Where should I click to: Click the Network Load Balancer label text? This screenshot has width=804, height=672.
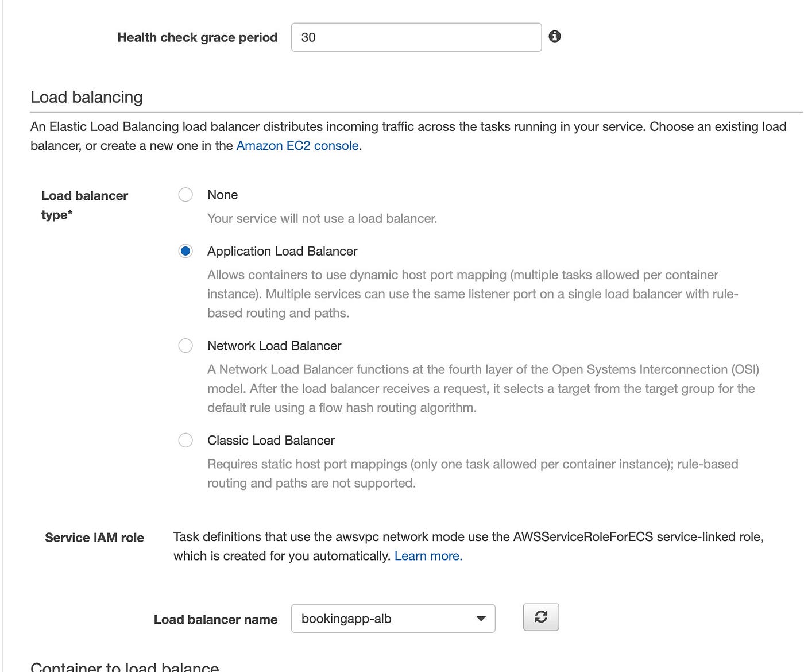(x=274, y=346)
